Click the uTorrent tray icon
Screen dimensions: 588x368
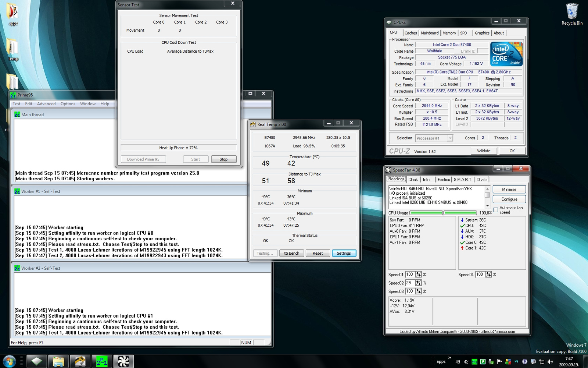[483, 362]
